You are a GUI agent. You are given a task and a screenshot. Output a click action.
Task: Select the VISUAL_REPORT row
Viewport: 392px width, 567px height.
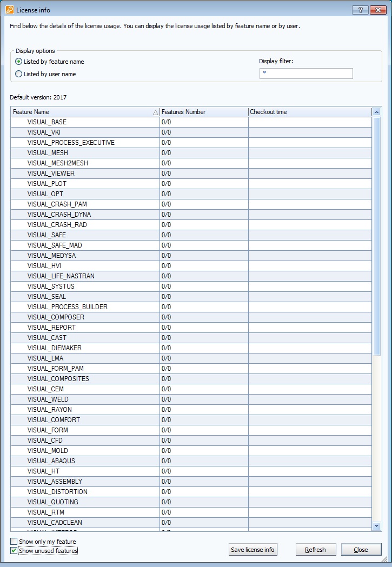coord(191,328)
